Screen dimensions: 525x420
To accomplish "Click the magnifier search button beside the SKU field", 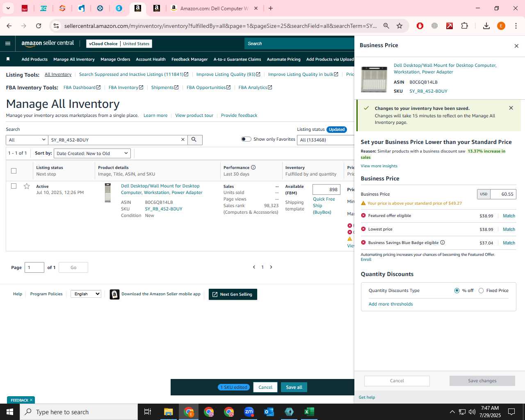I will (x=194, y=140).
